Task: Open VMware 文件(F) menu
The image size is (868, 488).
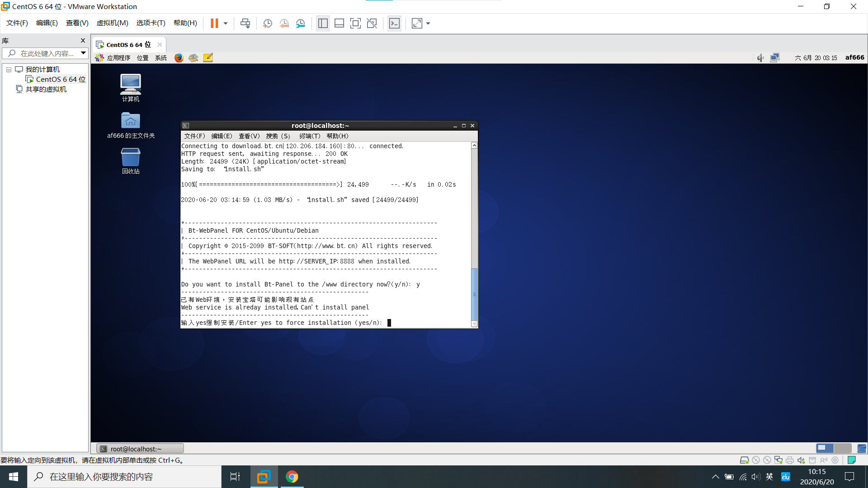Action: [x=17, y=23]
